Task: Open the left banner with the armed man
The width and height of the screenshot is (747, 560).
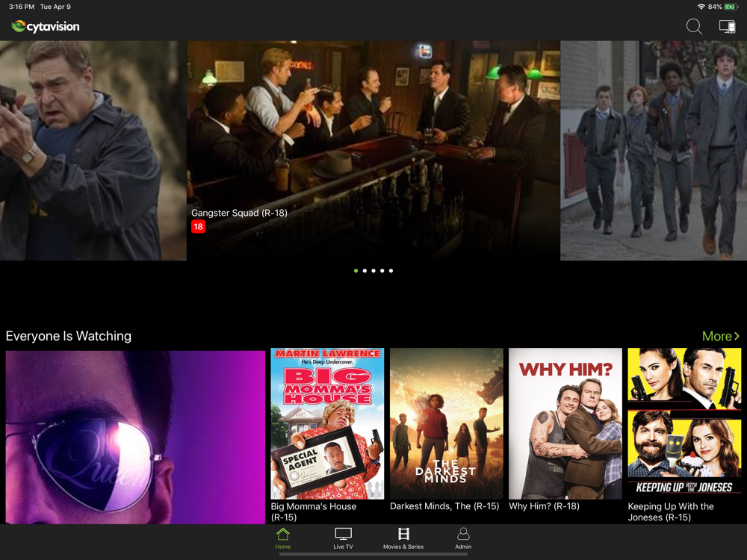Action: [93, 151]
